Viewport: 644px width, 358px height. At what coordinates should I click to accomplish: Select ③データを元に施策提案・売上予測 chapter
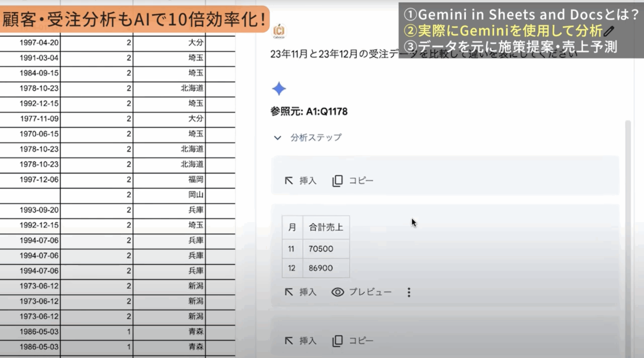[511, 47]
